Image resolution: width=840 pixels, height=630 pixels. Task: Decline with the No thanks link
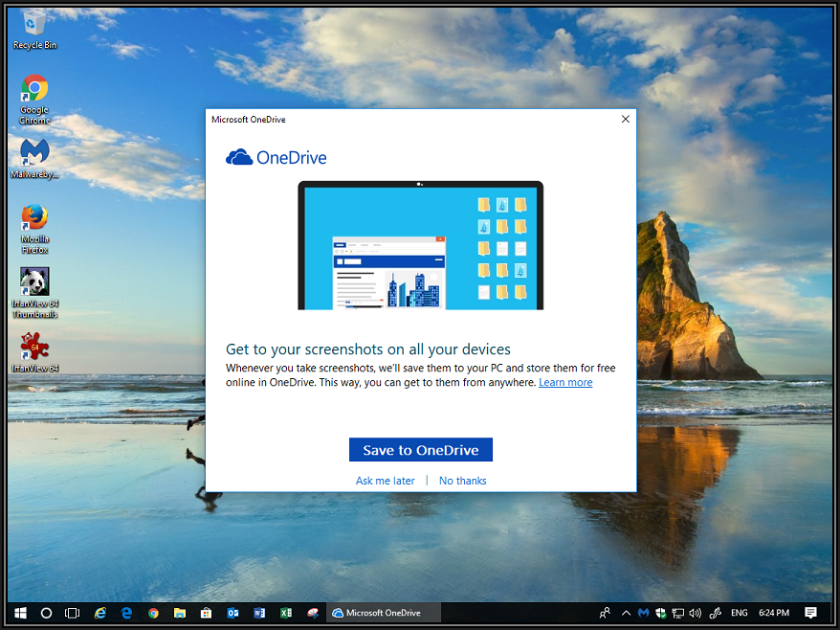pos(463,481)
